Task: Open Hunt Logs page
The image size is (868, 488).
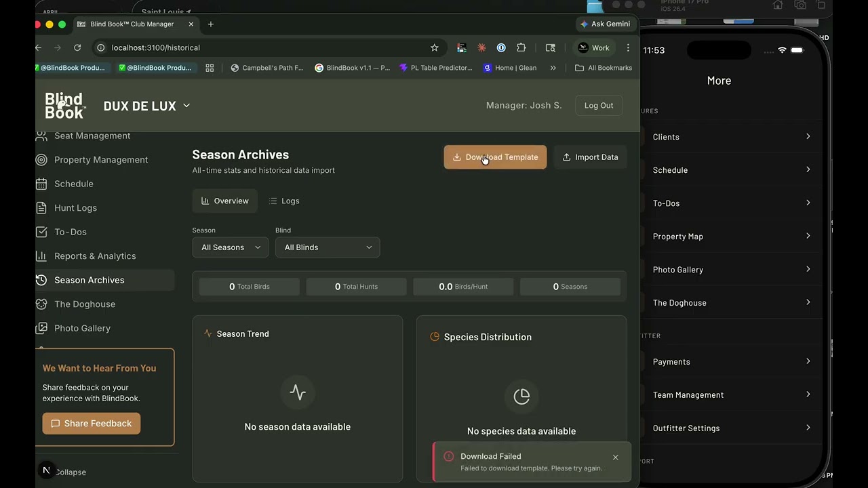Action: tap(105, 208)
